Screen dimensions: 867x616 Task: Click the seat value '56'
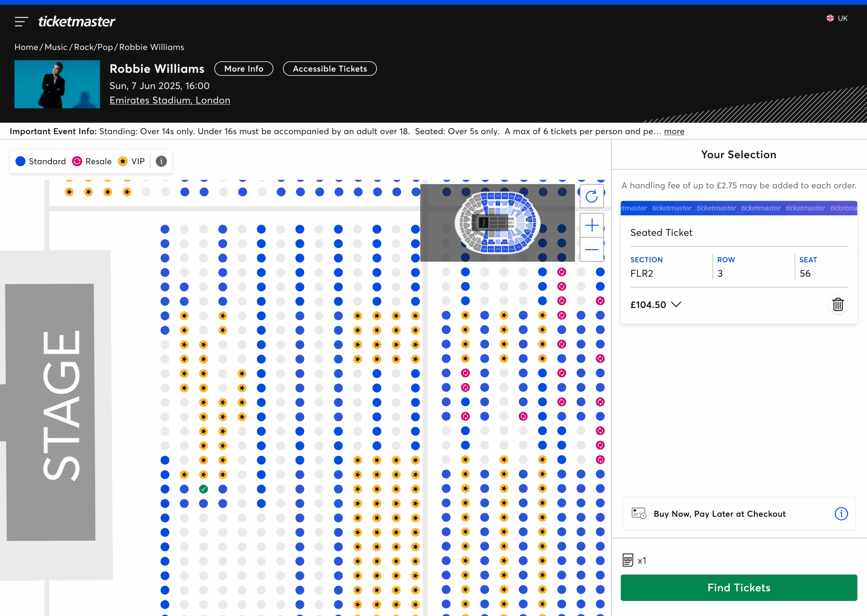805,273
